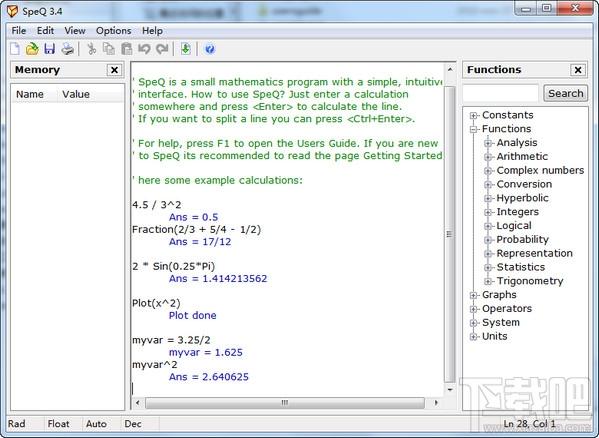Viewport: 599px width, 438px height.
Task: Expand the Analysis category
Action: (x=488, y=143)
